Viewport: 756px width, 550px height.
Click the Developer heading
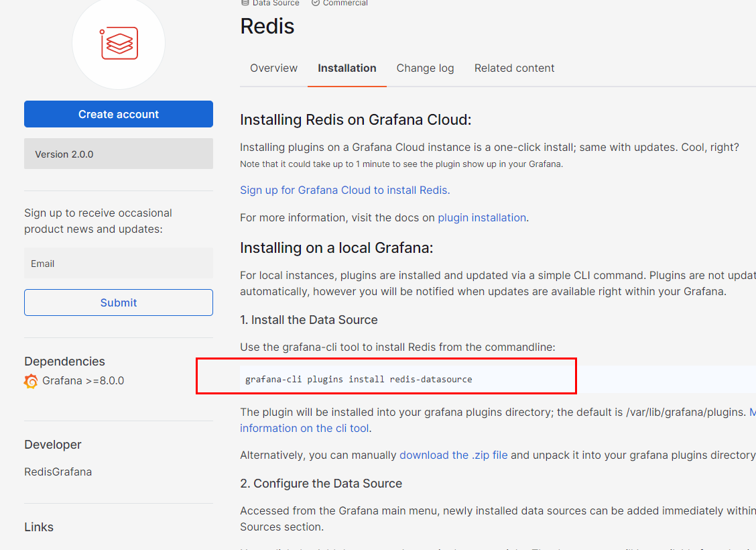(53, 444)
